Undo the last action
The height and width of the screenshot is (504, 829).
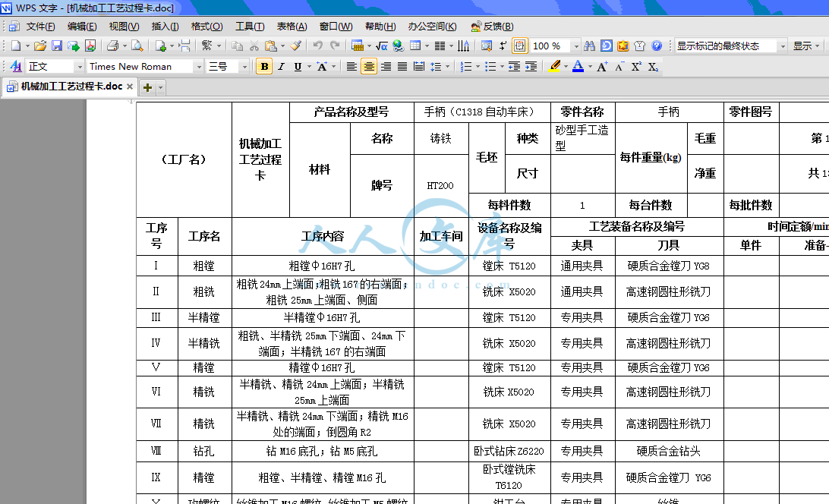coord(317,46)
